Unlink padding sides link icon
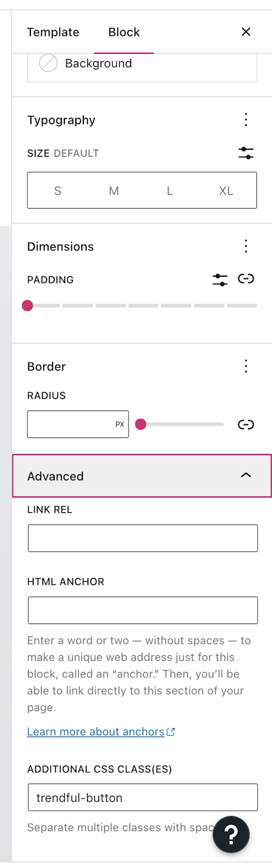Screen dimensions: 272x868 tap(246, 279)
